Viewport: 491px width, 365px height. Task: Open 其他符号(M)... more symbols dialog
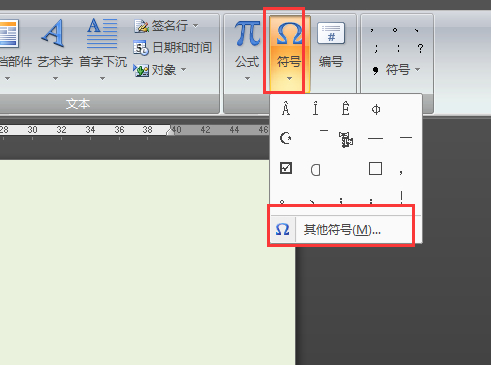point(346,230)
